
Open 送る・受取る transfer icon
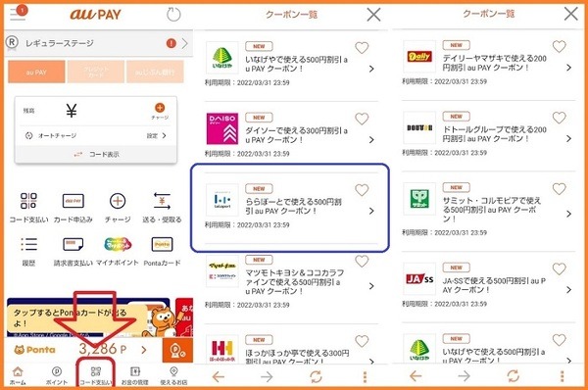(x=162, y=201)
